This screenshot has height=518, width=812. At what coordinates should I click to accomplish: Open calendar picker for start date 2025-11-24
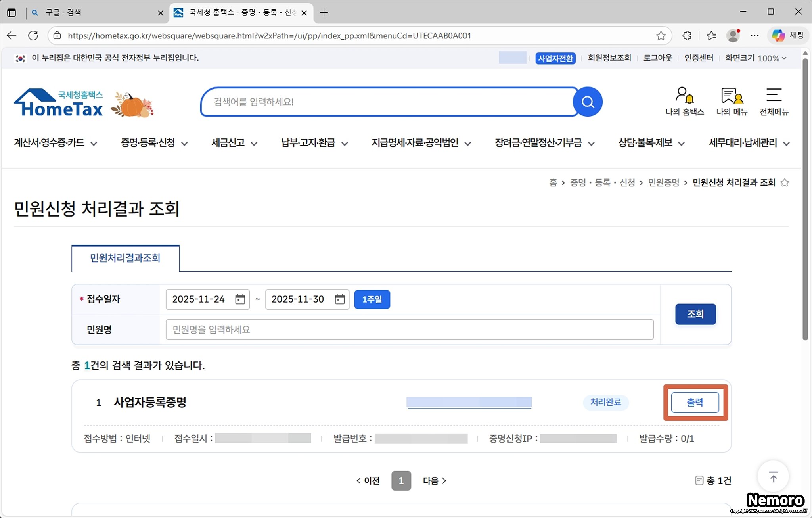pyautogui.click(x=240, y=299)
